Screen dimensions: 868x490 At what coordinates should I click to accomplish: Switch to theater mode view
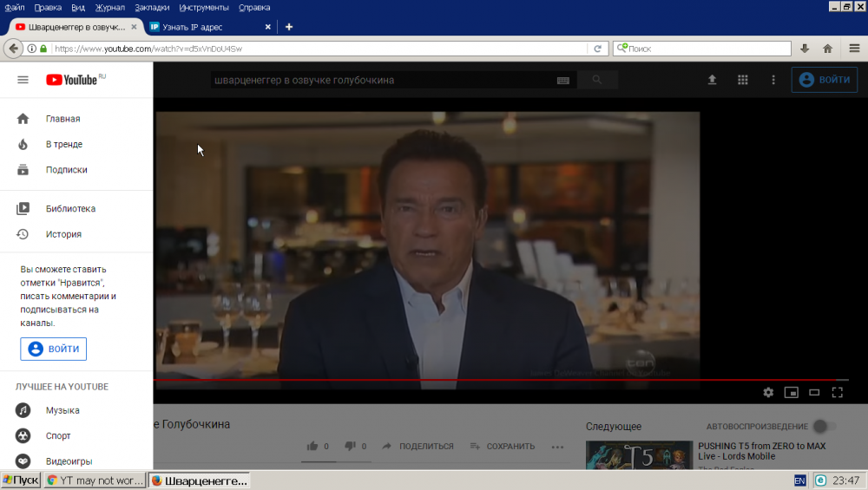point(814,392)
